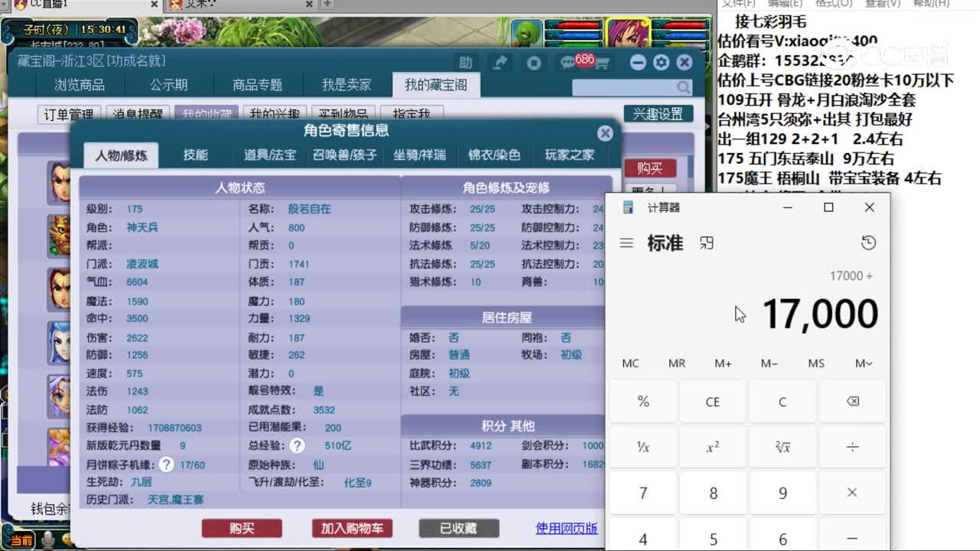The height and width of the screenshot is (551, 980).
Task: Open the shopping cart icon in the top toolbar
Action: (603, 64)
